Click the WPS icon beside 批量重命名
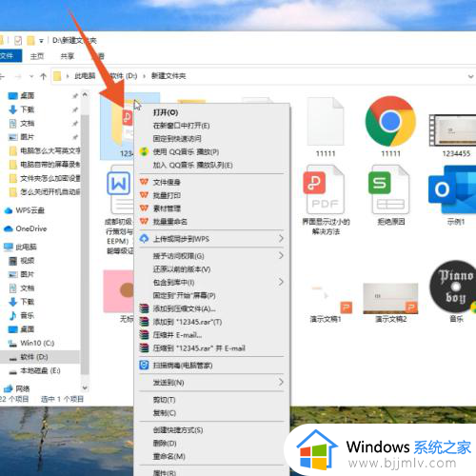This screenshot has height=476, width=476. [144, 221]
